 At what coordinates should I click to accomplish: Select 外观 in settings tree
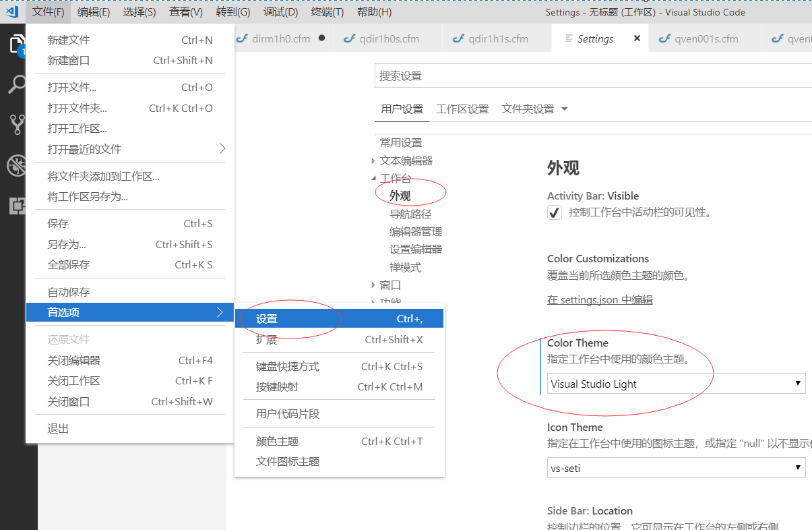click(x=400, y=196)
